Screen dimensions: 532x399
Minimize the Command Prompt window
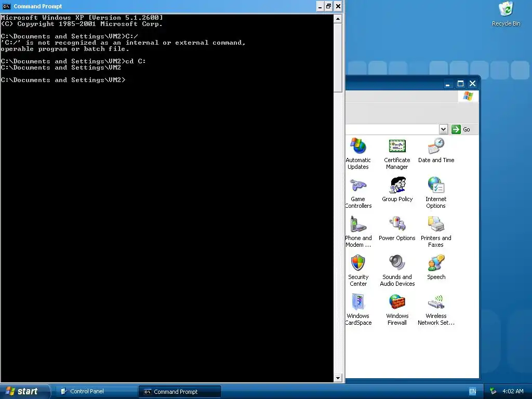pos(320,6)
